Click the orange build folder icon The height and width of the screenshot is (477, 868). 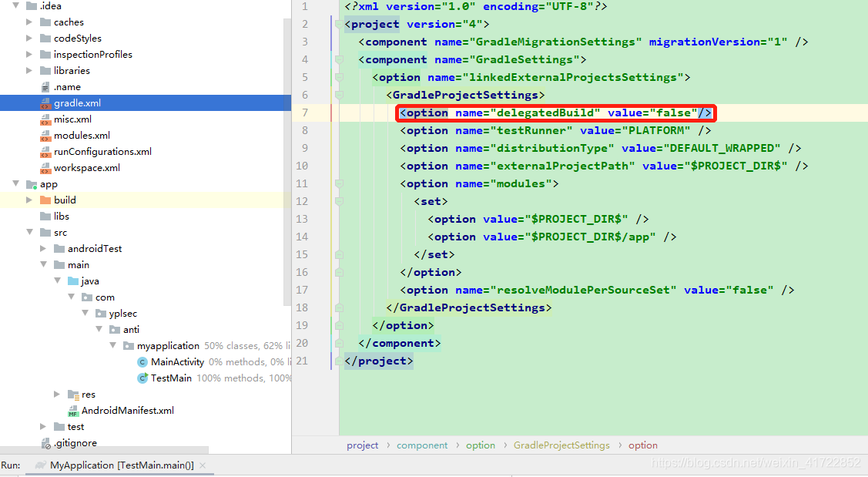(x=45, y=200)
